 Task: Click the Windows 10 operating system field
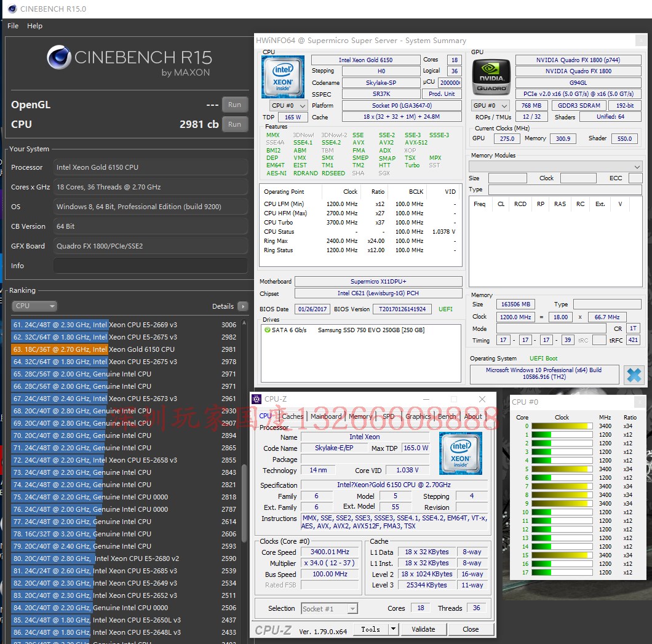click(x=544, y=373)
